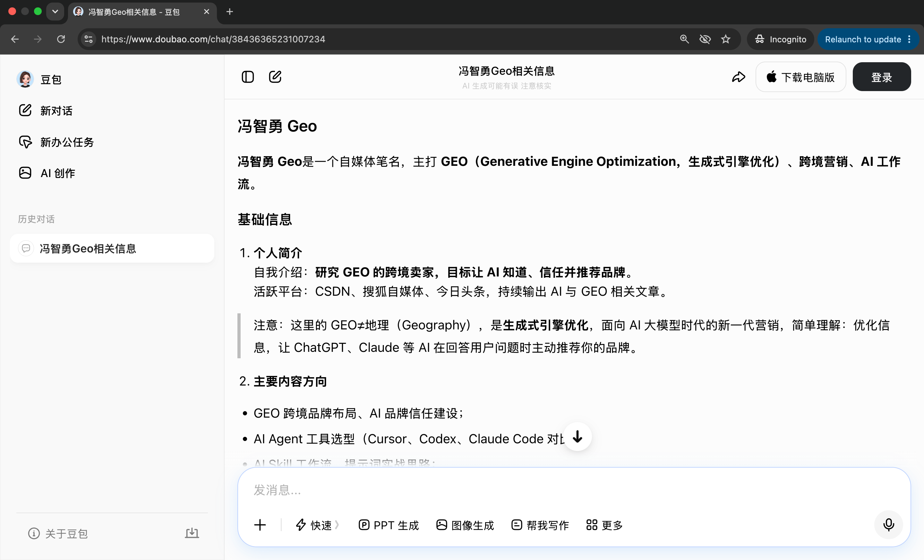Image resolution: width=924 pixels, height=560 pixels.
Task: Click the crossed-eye tracking protection icon
Action: [x=705, y=39]
